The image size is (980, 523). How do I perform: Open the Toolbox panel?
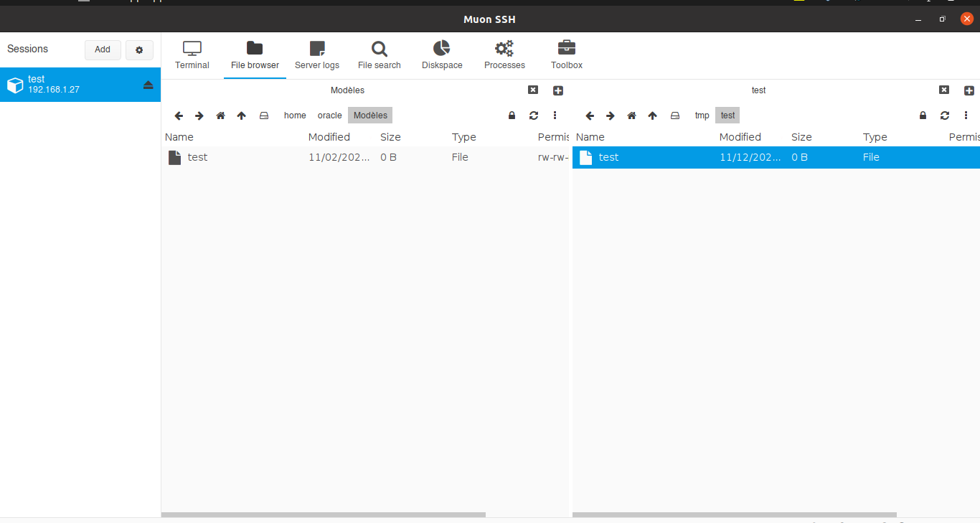coord(566,54)
